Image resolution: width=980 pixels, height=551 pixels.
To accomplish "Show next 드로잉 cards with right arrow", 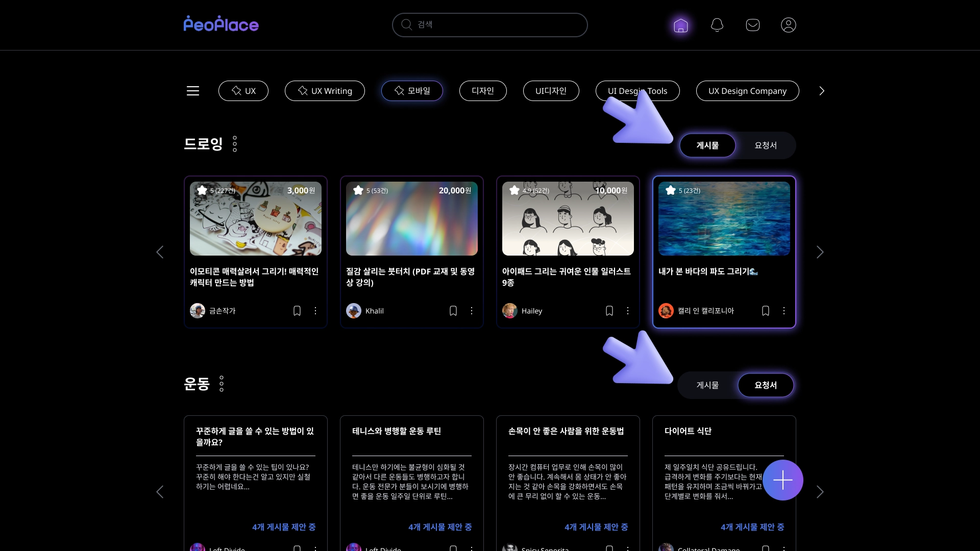I will coord(820,252).
